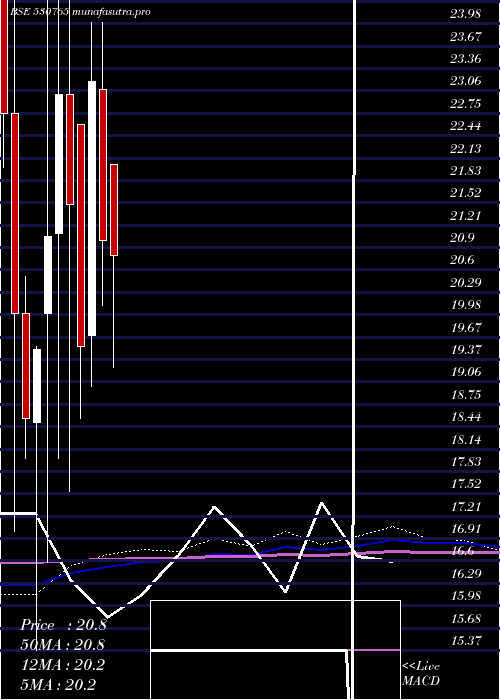The width and height of the screenshot is (500, 700).
Task: Click the 15.68 price axis label
Action: (x=465, y=619)
